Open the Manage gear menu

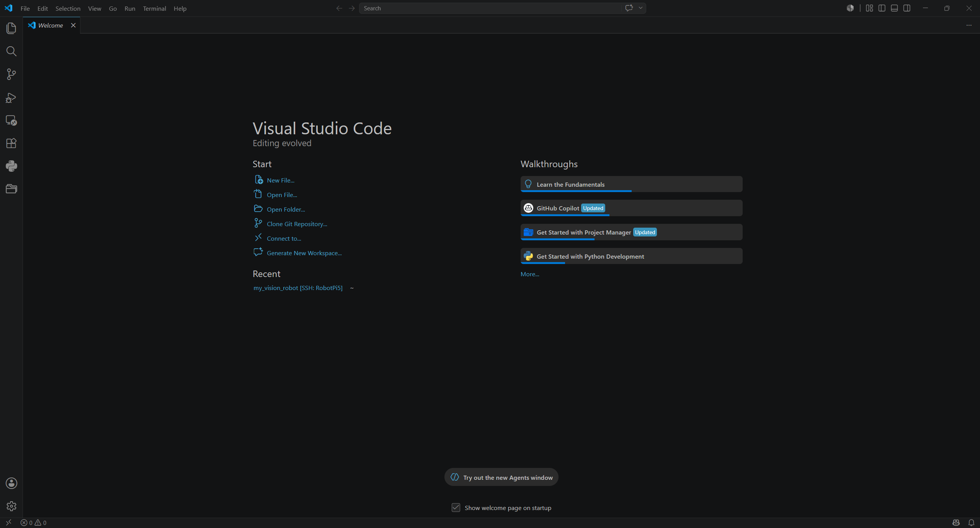[11, 506]
